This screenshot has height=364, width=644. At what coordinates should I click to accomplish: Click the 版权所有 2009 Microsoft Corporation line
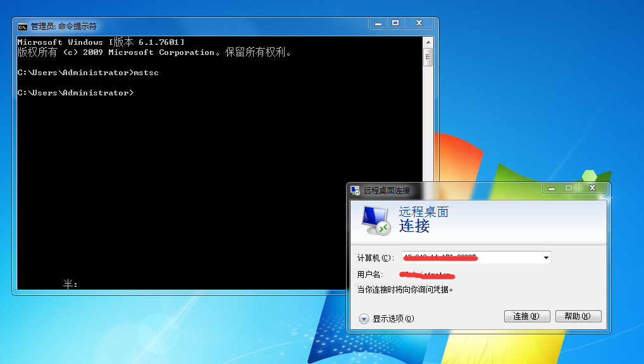click(x=154, y=52)
